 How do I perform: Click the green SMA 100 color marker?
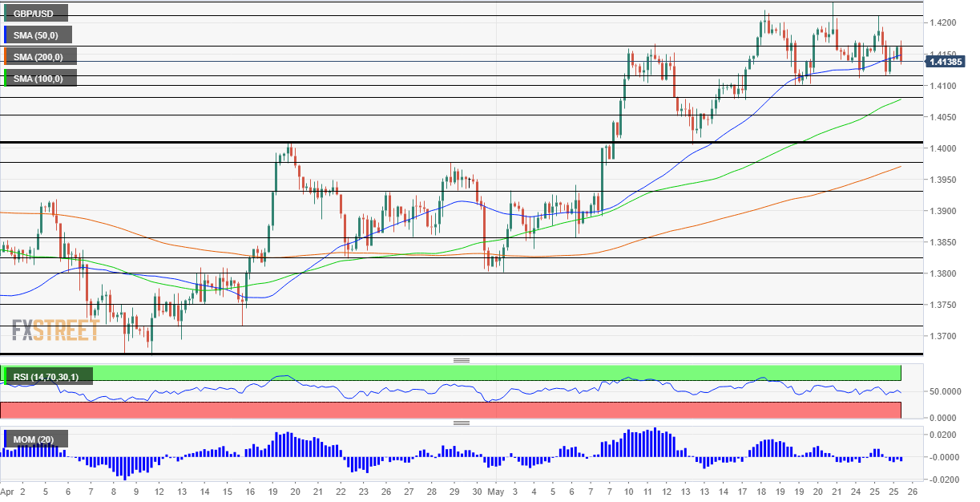tap(3, 78)
